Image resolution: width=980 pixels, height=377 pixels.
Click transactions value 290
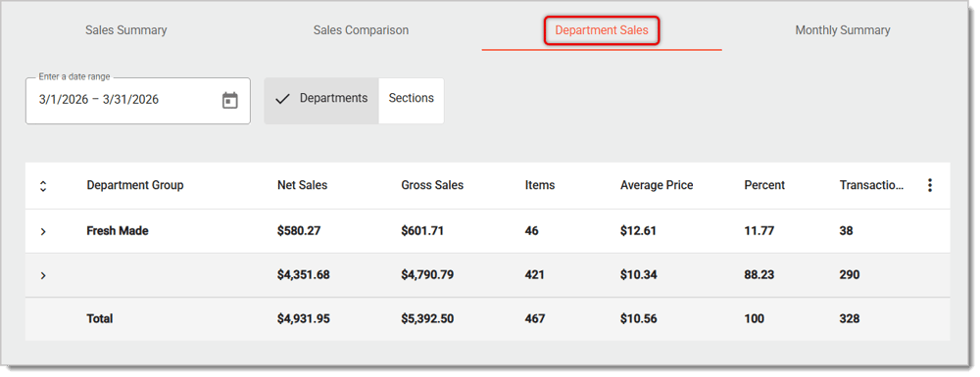click(x=850, y=274)
